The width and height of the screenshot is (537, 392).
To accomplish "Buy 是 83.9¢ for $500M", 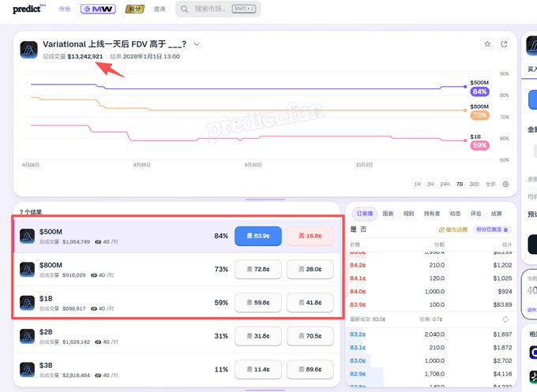I will (258, 236).
